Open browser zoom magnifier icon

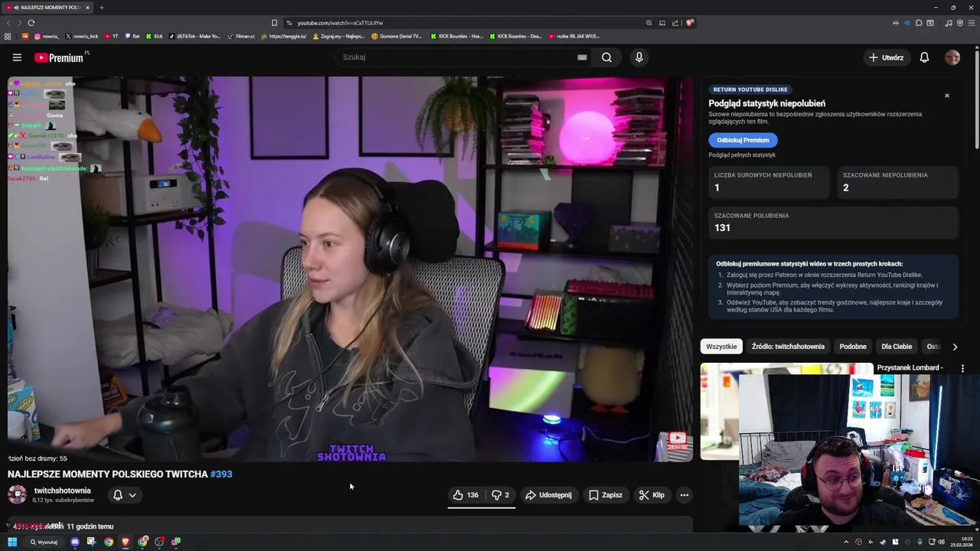(x=649, y=23)
